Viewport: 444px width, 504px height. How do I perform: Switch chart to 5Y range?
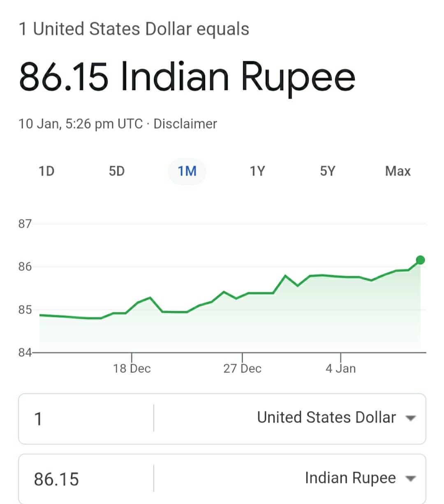[x=328, y=171]
